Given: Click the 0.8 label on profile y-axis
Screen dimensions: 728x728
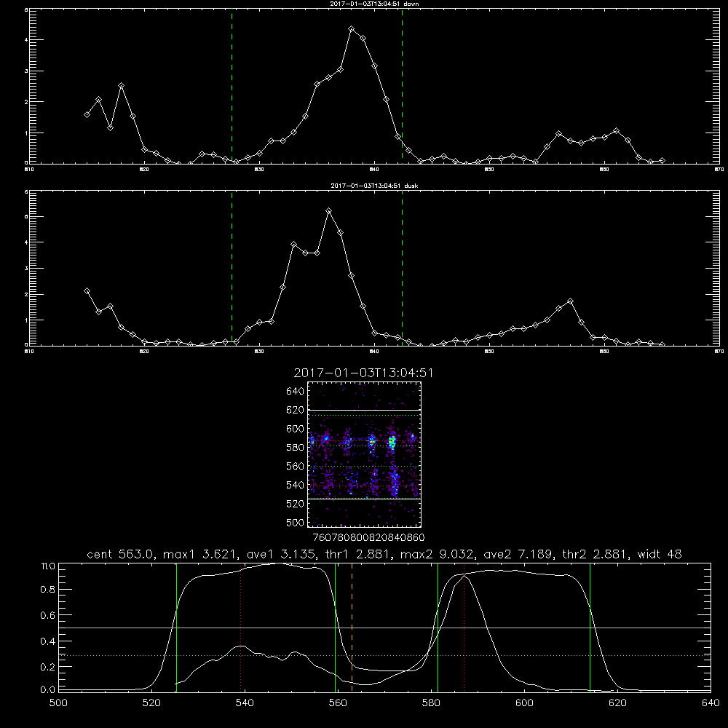Looking at the screenshot, I should pos(48,590).
